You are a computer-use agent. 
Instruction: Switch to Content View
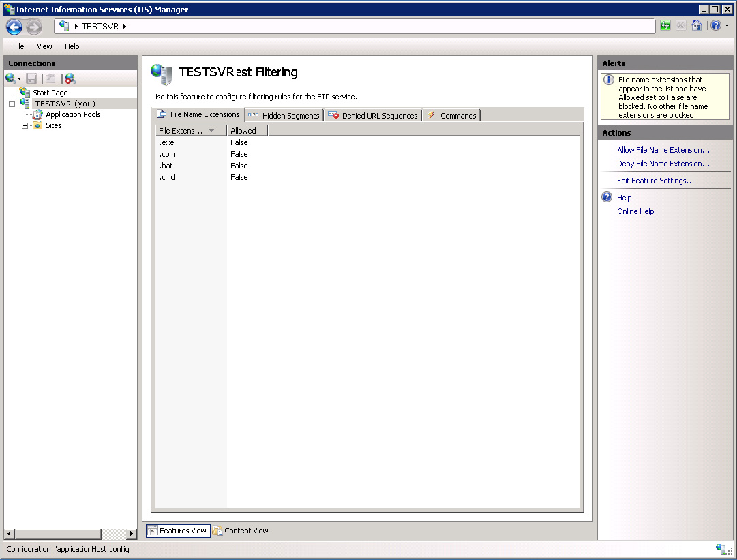click(x=240, y=531)
